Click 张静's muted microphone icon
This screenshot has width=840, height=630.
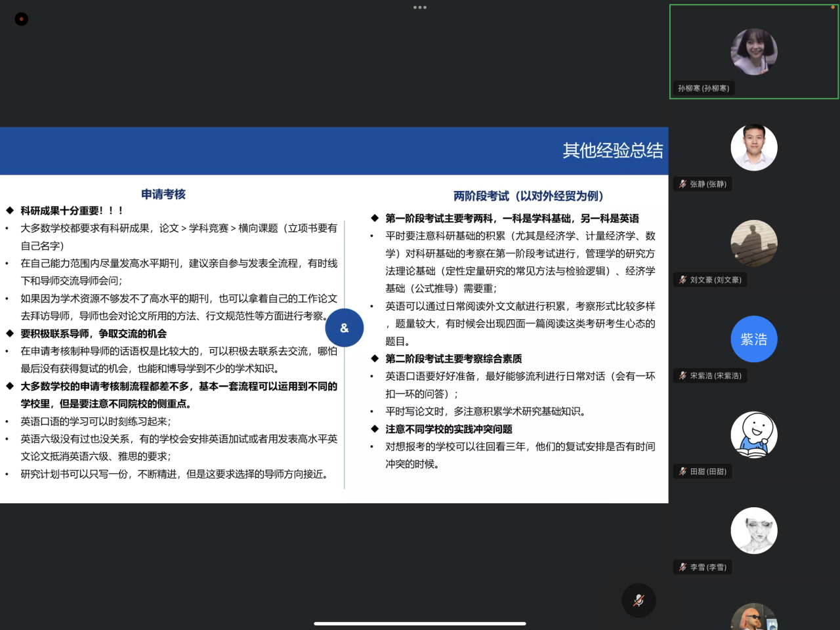click(x=682, y=184)
